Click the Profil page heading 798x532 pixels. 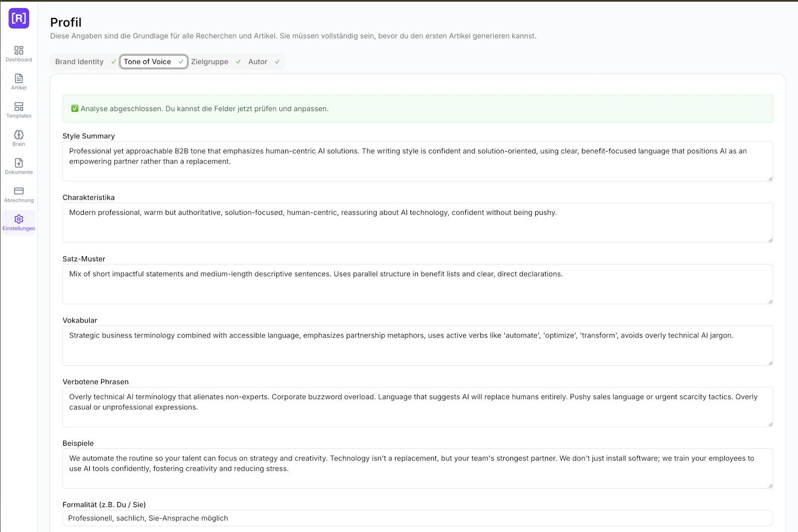pos(66,22)
